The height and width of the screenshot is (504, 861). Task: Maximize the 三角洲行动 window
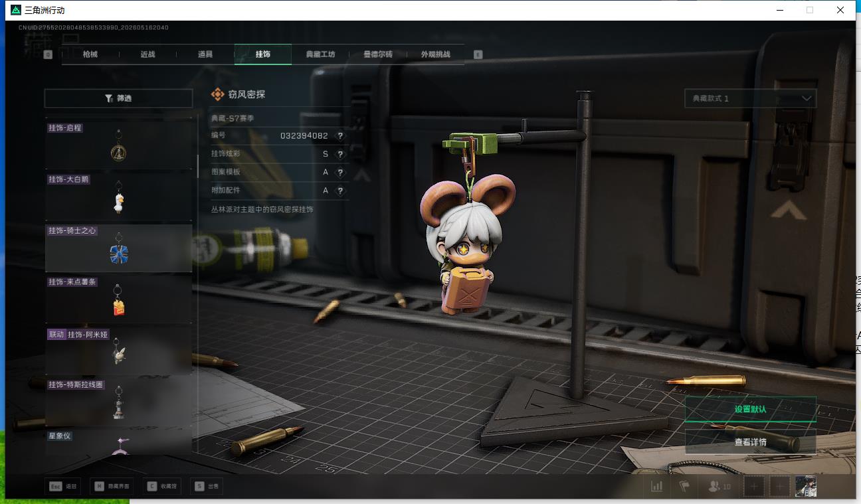click(x=810, y=10)
